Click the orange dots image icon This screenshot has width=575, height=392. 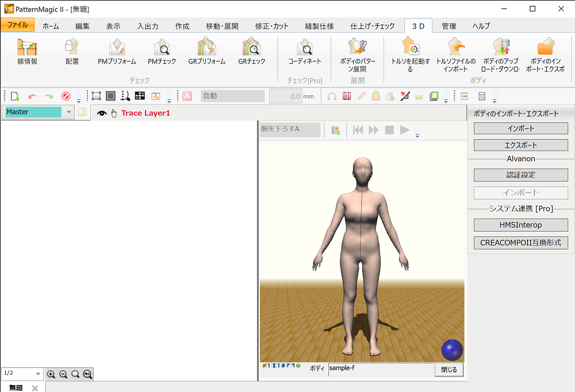pyautogui.click(x=156, y=96)
